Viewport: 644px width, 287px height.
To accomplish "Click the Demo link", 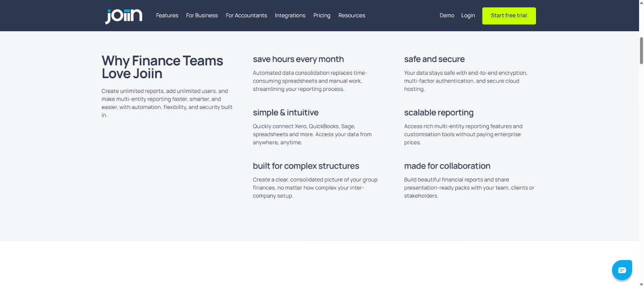I will 447,16.
